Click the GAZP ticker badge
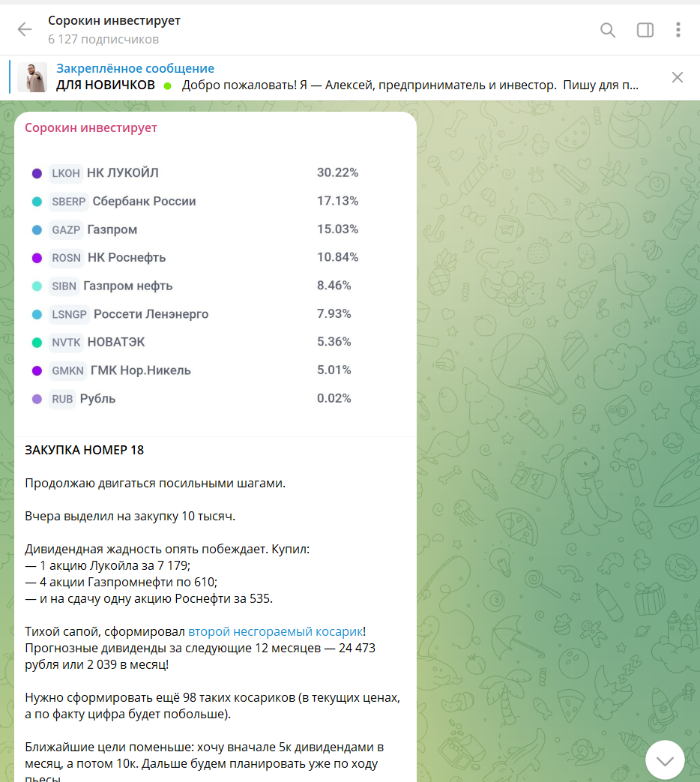Image resolution: width=700 pixels, height=782 pixels. tap(66, 230)
